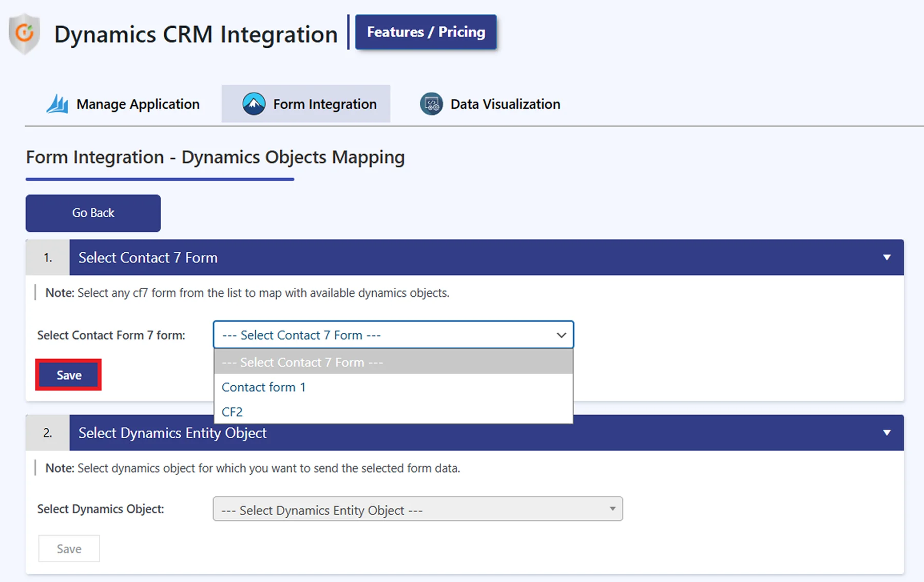Choose Contact form 1 from the list
This screenshot has height=582, width=924.
263,387
